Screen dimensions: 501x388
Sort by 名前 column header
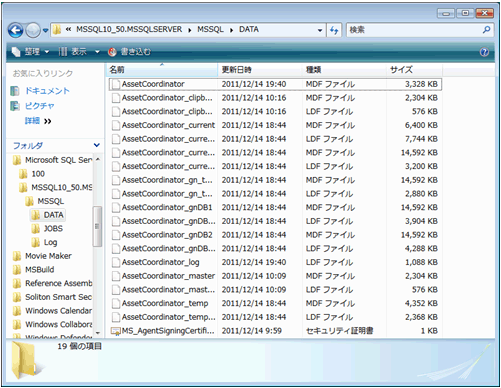point(162,70)
